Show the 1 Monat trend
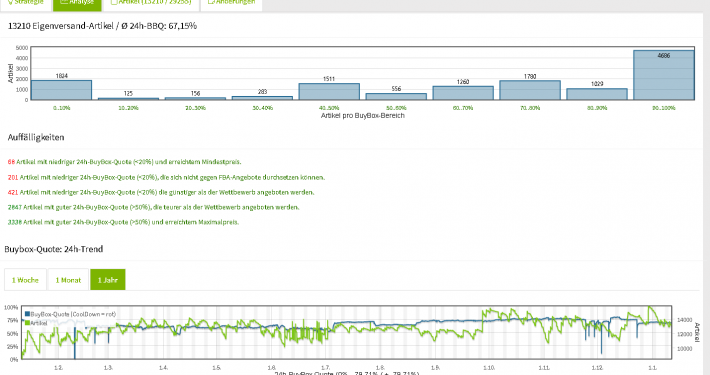The width and height of the screenshot is (710, 375). pyautogui.click(x=68, y=280)
